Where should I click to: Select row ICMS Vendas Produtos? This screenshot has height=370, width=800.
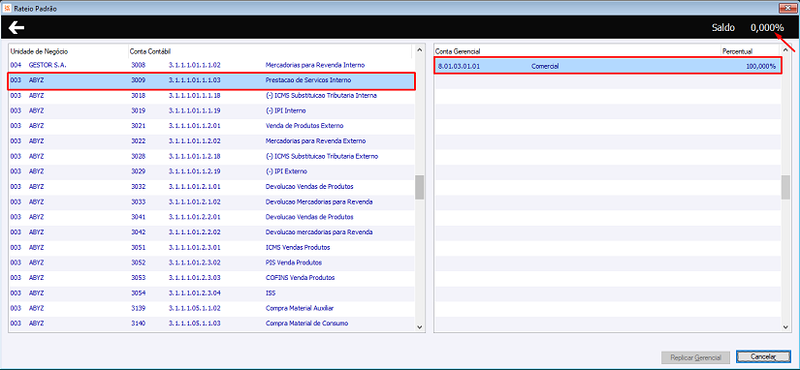point(211,248)
